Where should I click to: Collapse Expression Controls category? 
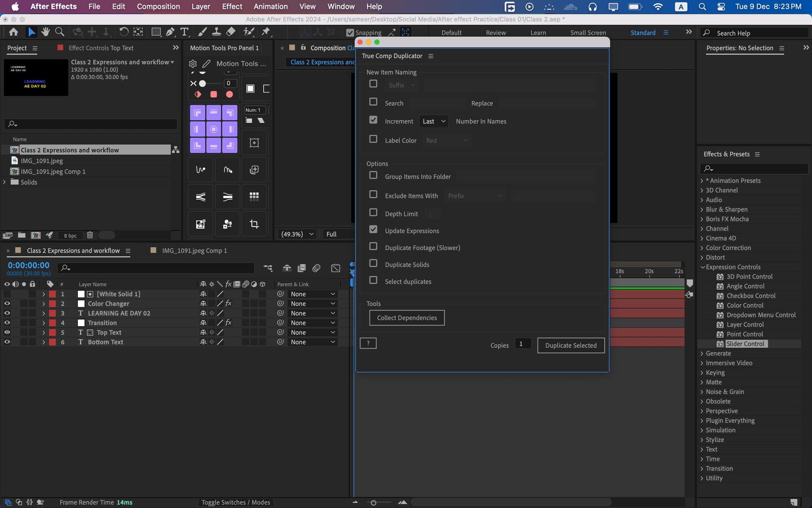coord(702,267)
